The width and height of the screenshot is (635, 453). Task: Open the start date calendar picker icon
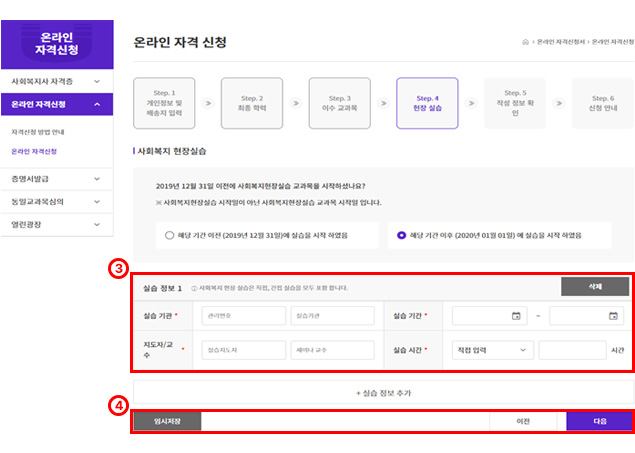coord(516,316)
